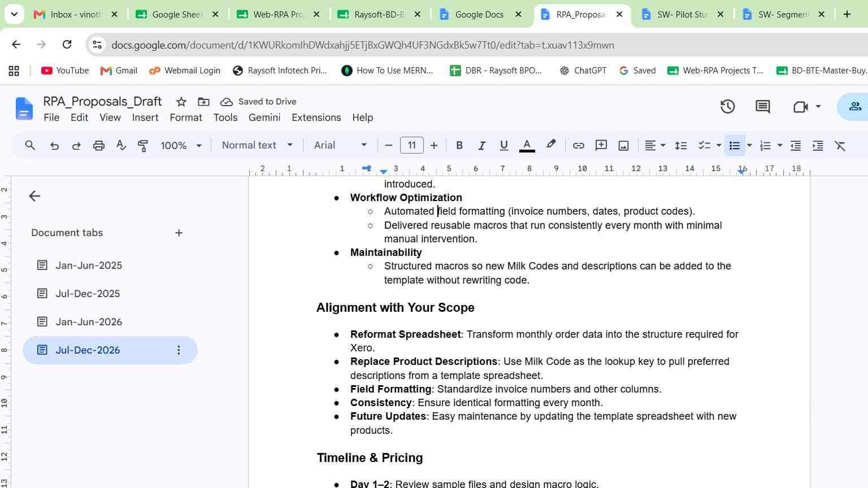This screenshot has height=488, width=868.
Task: Click the highlight color pen icon
Action: (x=550, y=145)
